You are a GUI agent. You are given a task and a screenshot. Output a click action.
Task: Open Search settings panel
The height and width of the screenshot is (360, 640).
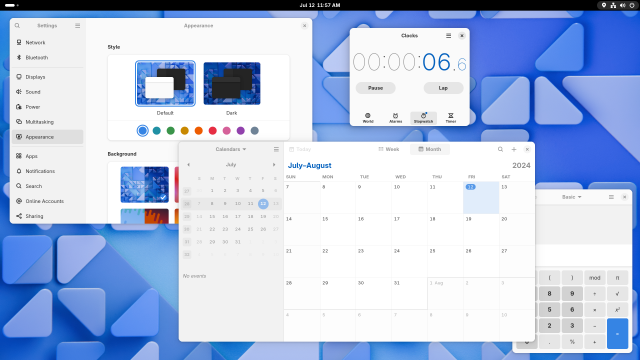48,186
